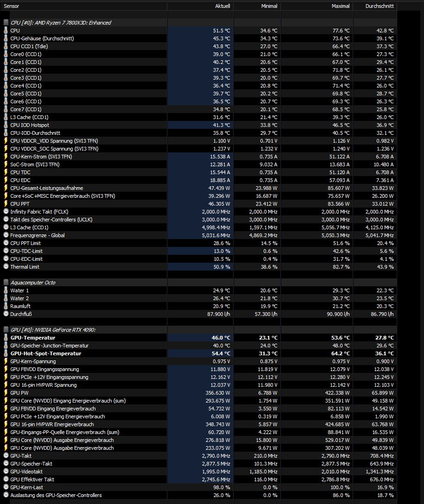Select GPU 16-pin HVPWR Spannung row
This screenshot has width=424, height=504.
[x=199, y=385]
